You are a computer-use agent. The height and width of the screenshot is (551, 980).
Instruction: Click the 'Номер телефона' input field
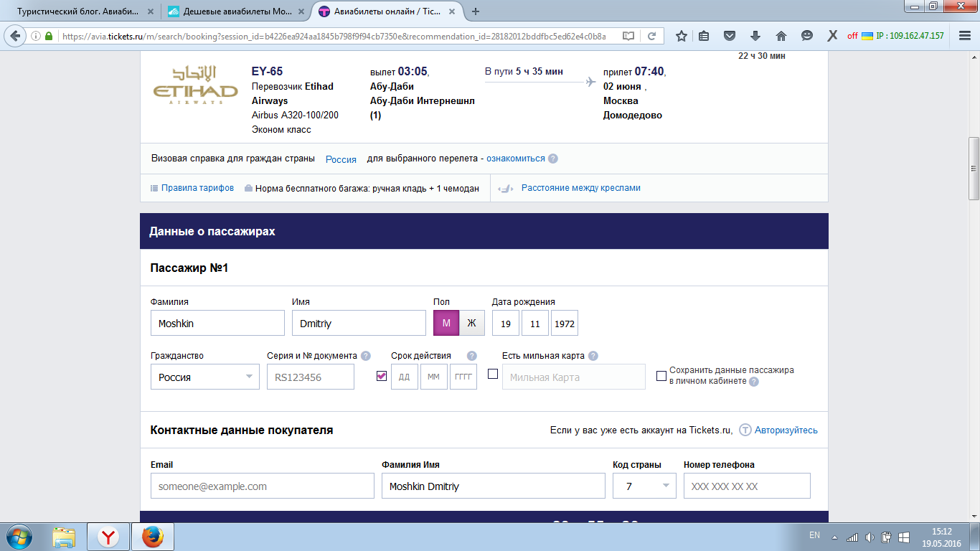click(747, 486)
